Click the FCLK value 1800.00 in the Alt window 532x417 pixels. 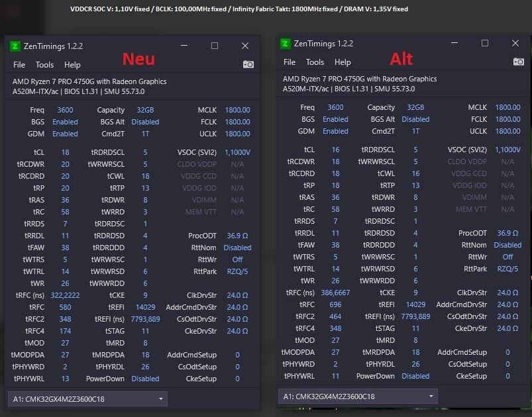point(507,119)
